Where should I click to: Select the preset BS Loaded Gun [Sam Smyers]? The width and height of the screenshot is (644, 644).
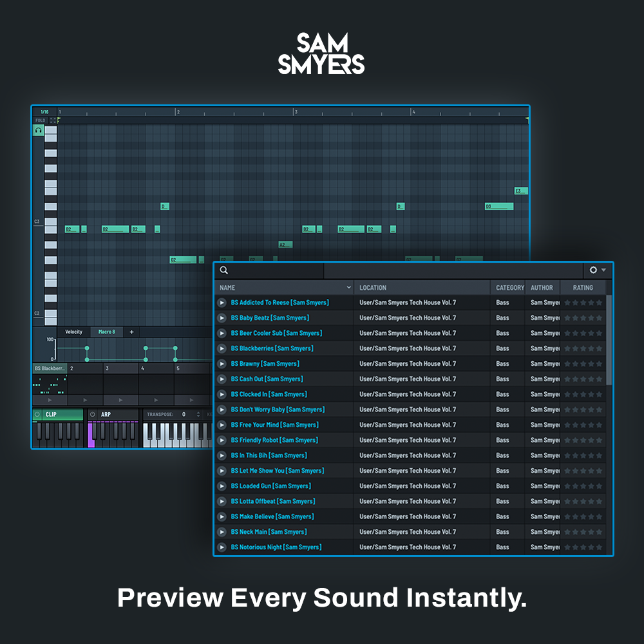(x=270, y=486)
